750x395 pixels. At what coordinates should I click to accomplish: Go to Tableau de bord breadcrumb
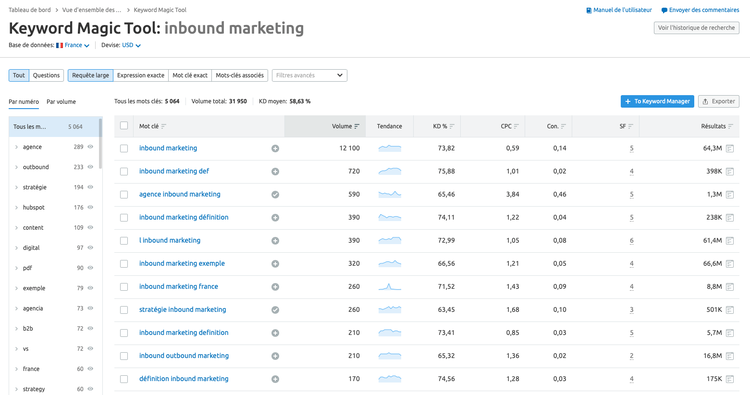coord(30,10)
